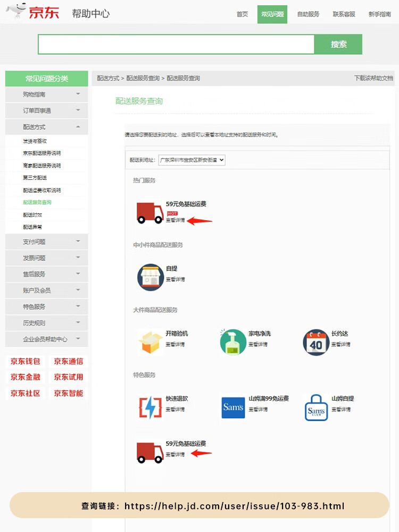Click the green 搜索 button
Image resolution: width=399 pixels, height=532 pixels.
click(x=338, y=44)
